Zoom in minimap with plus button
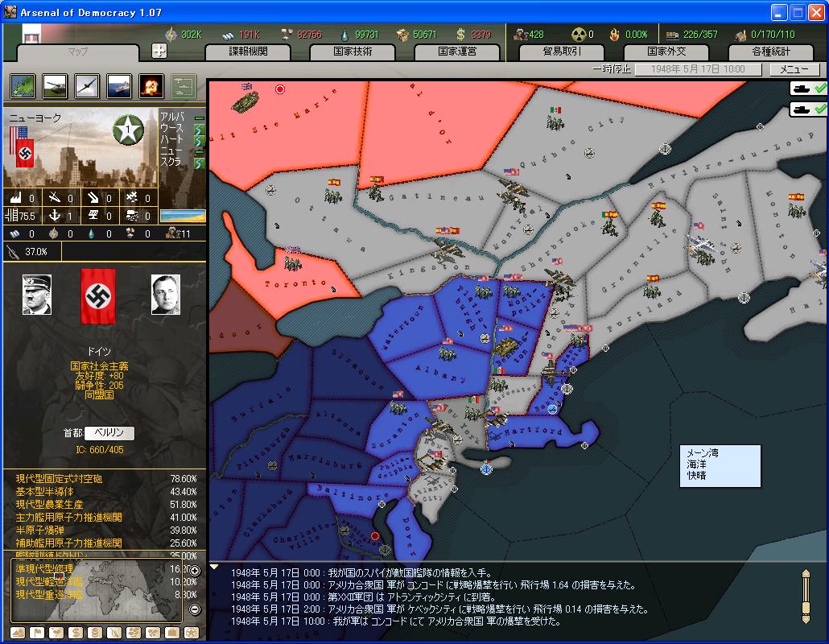The image size is (829, 644). click(x=195, y=571)
